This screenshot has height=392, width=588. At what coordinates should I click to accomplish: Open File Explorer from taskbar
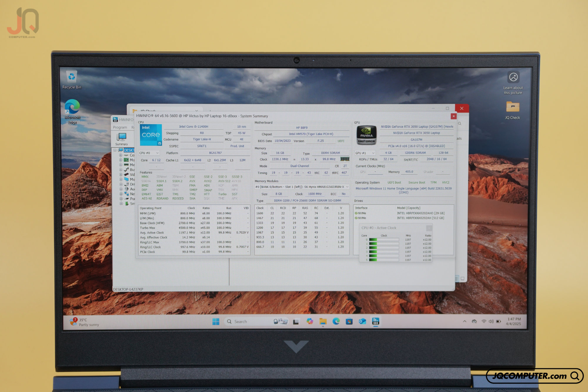coord(323,321)
